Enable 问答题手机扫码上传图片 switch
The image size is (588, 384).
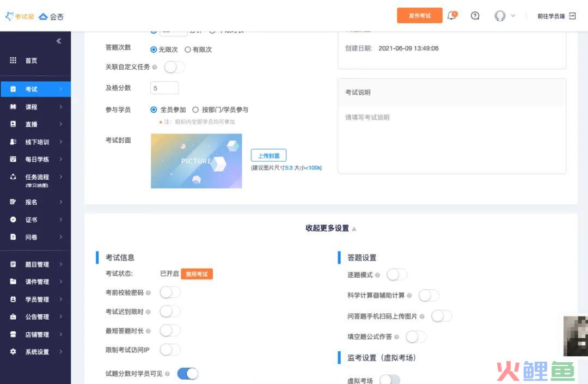click(442, 316)
